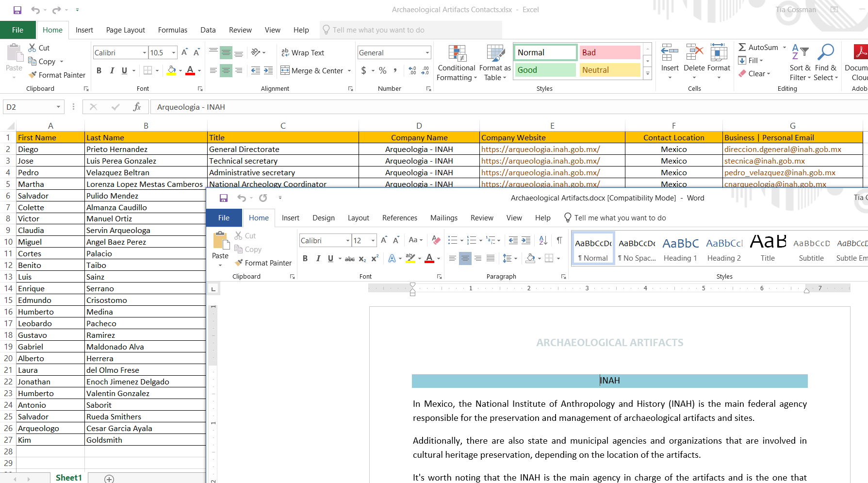Switch to Word's Mailings tab

tap(444, 218)
